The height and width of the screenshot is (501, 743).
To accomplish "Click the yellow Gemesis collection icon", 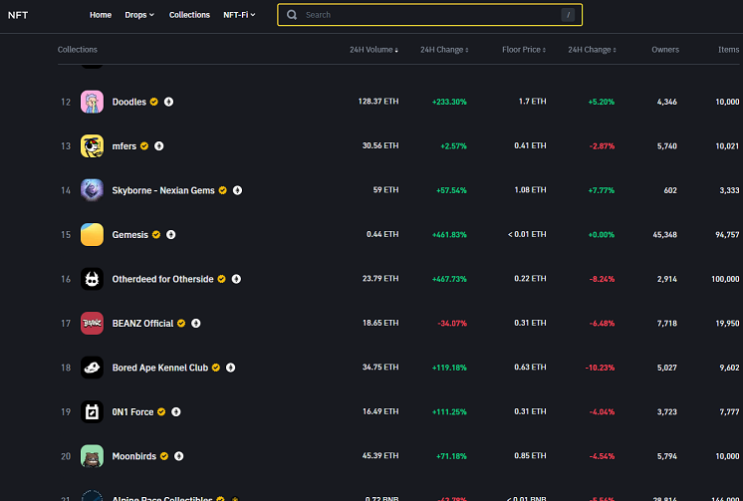I will coord(92,235).
